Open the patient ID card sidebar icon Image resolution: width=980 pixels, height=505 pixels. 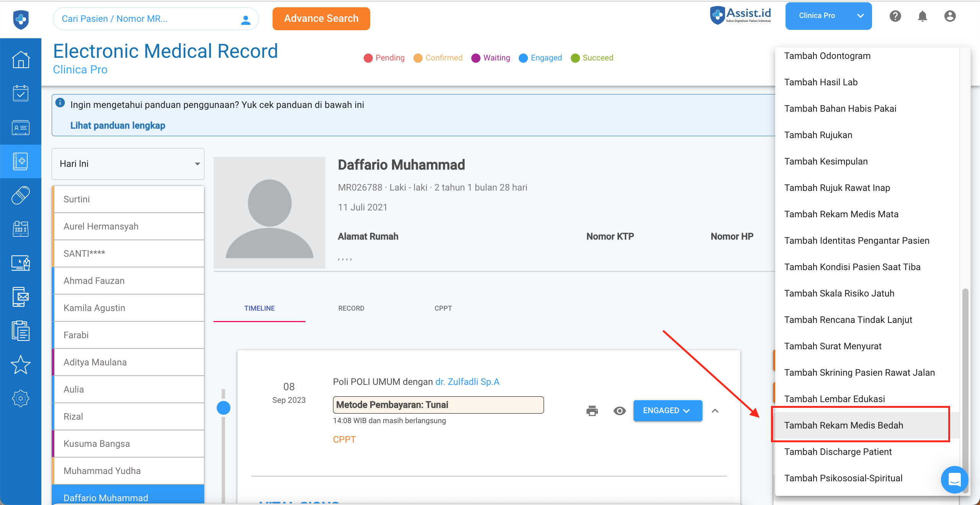pos(21,127)
